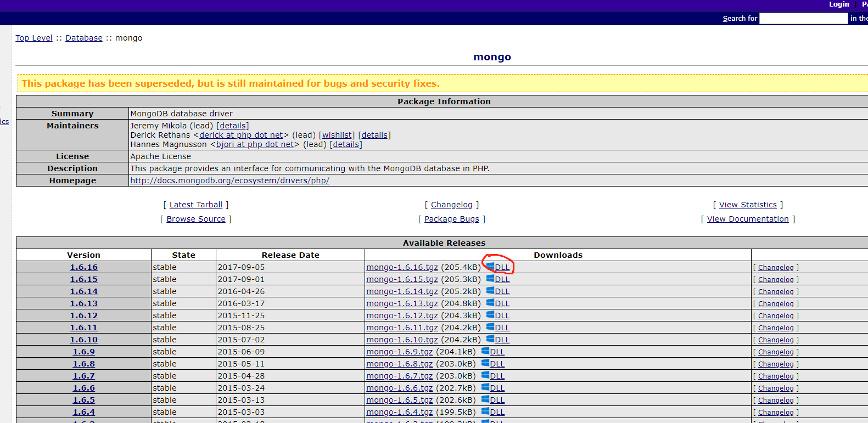Open version 1.6.9 link
The width and height of the screenshot is (868, 423).
(x=83, y=352)
